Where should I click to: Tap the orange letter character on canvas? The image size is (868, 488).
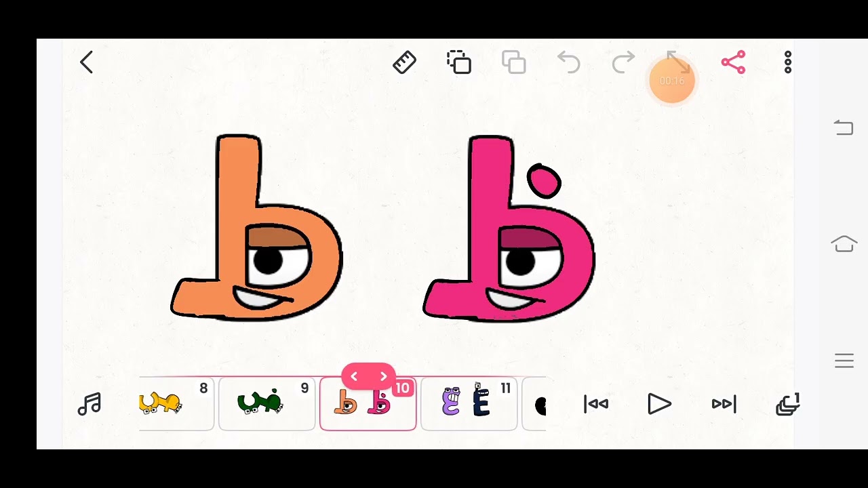pos(256,227)
